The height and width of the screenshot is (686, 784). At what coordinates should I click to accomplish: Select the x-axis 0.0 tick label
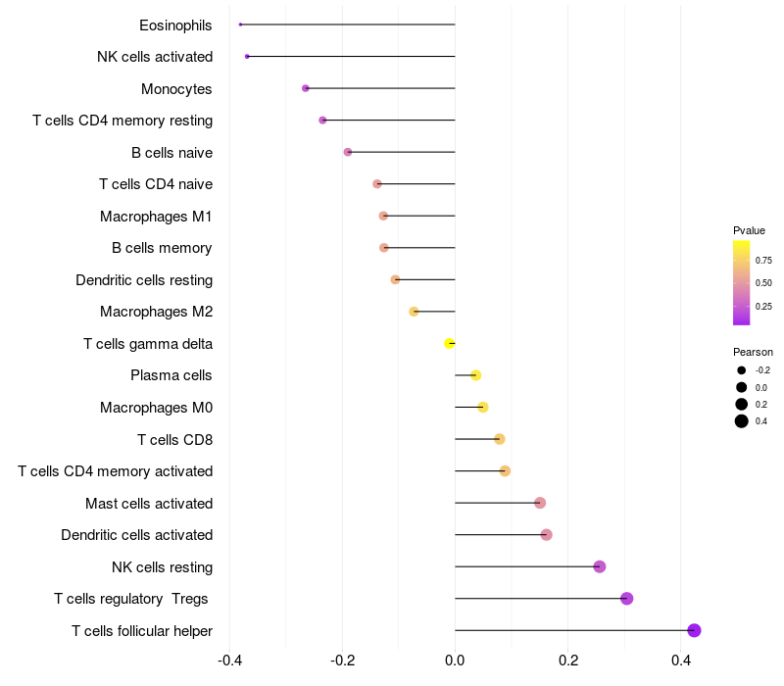coord(455,661)
